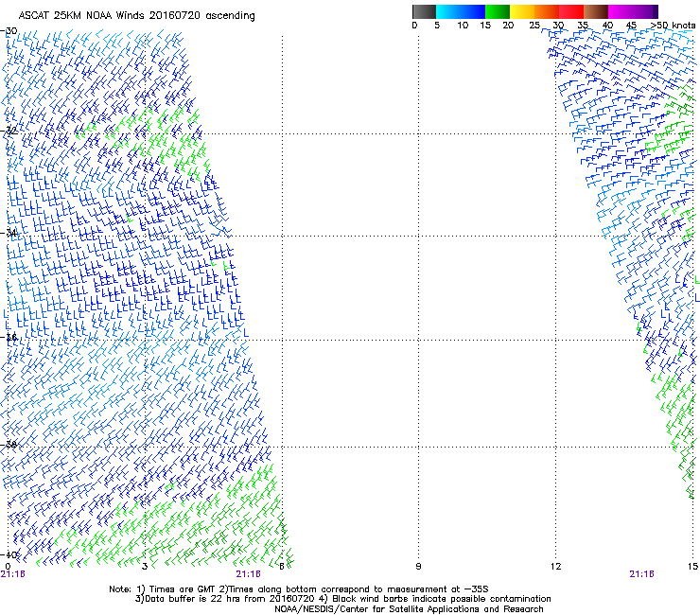
Task: Select the brown 35-40 knots color segment
Action: coord(596,11)
